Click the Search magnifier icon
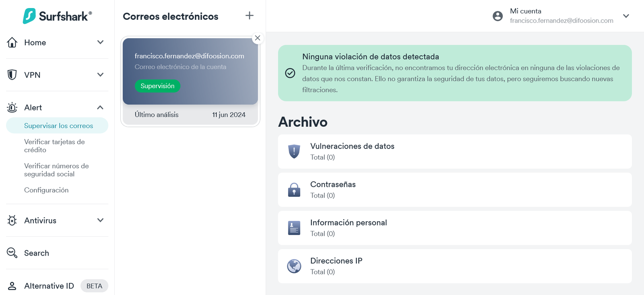The image size is (644, 295). (12, 253)
